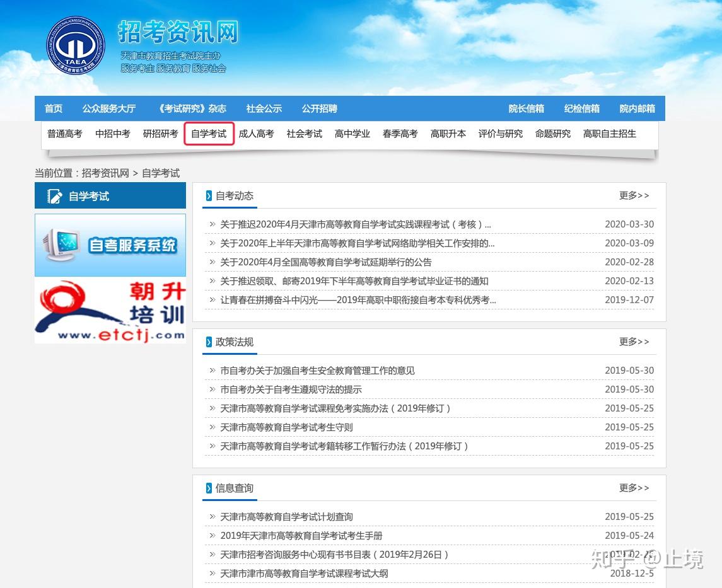Open 2019年天津市高等教育自学考试考生手册
This screenshot has height=588, width=722.
301,536
